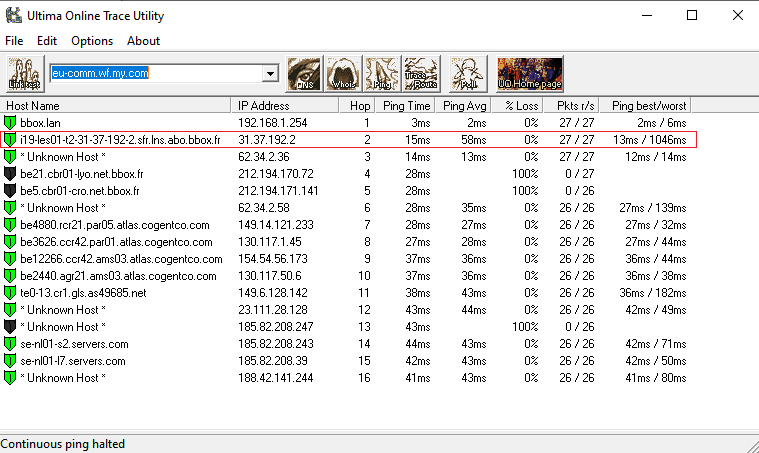Select host be21.cbr01-lyo.net.bbox.fr

click(82, 174)
